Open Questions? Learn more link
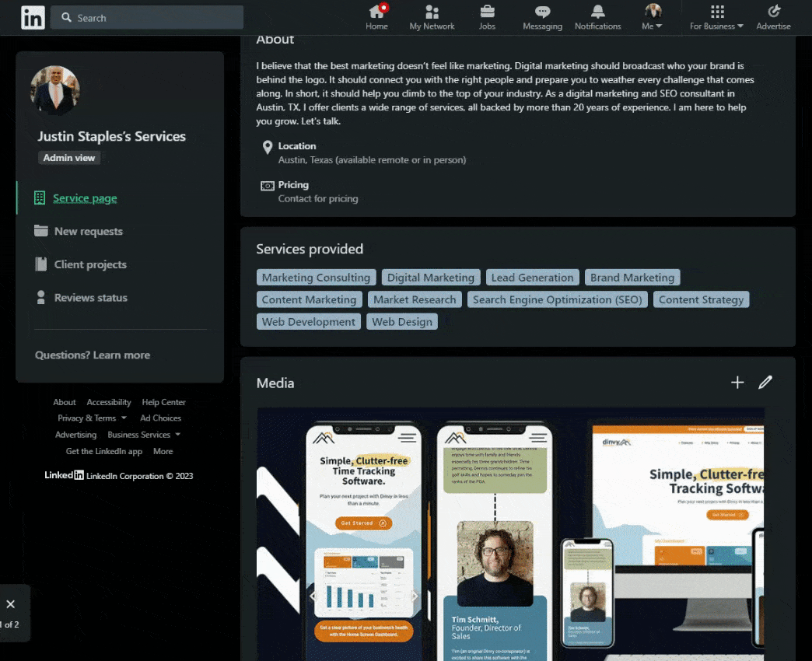This screenshot has width=812, height=661. coord(93,355)
